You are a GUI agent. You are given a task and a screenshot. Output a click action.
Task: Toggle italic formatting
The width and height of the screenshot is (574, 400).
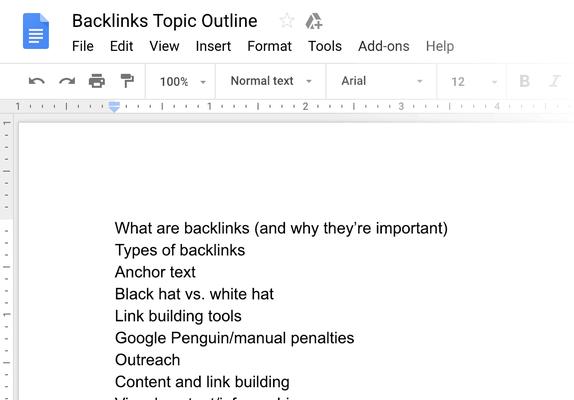555,81
